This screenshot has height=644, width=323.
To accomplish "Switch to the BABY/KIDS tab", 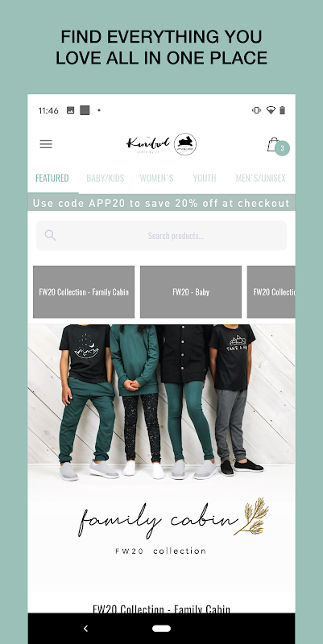I will pos(106,178).
